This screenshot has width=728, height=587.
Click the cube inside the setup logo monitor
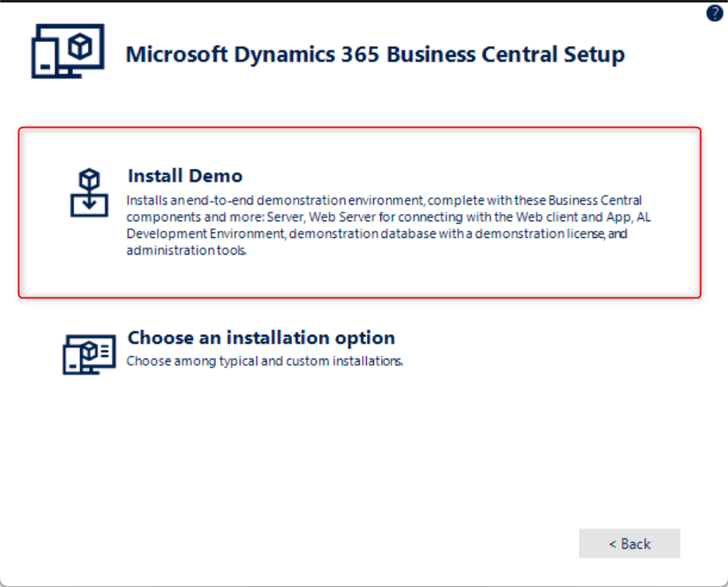click(x=80, y=46)
